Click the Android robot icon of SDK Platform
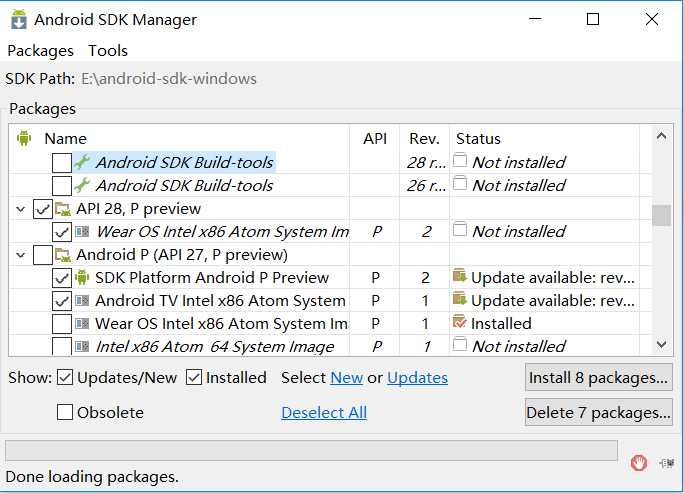The height and width of the screenshot is (494, 684). tap(82, 277)
